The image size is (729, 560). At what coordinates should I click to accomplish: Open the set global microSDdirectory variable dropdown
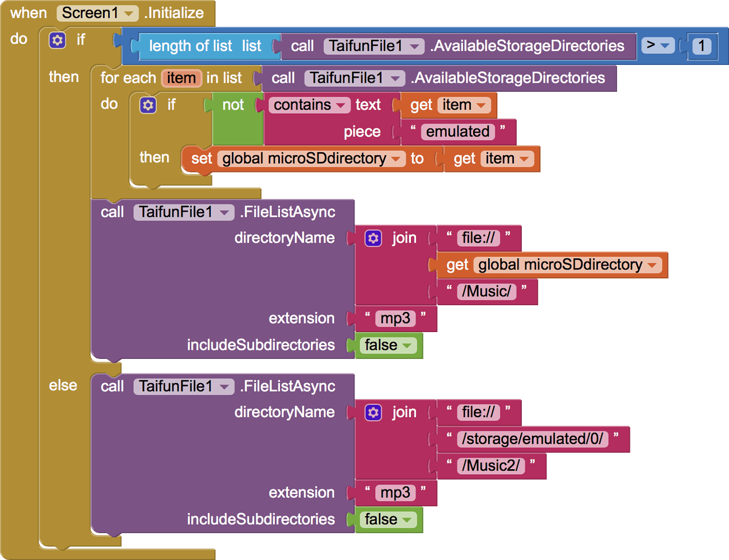tap(311, 158)
